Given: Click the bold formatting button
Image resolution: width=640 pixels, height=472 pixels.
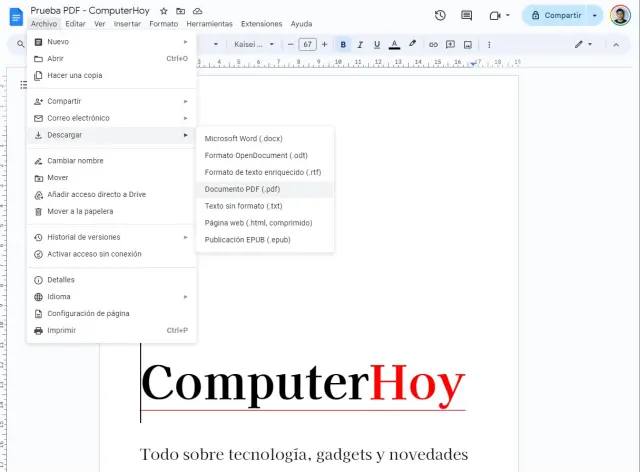Looking at the screenshot, I should pyautogui.click(x=344, y=44).
